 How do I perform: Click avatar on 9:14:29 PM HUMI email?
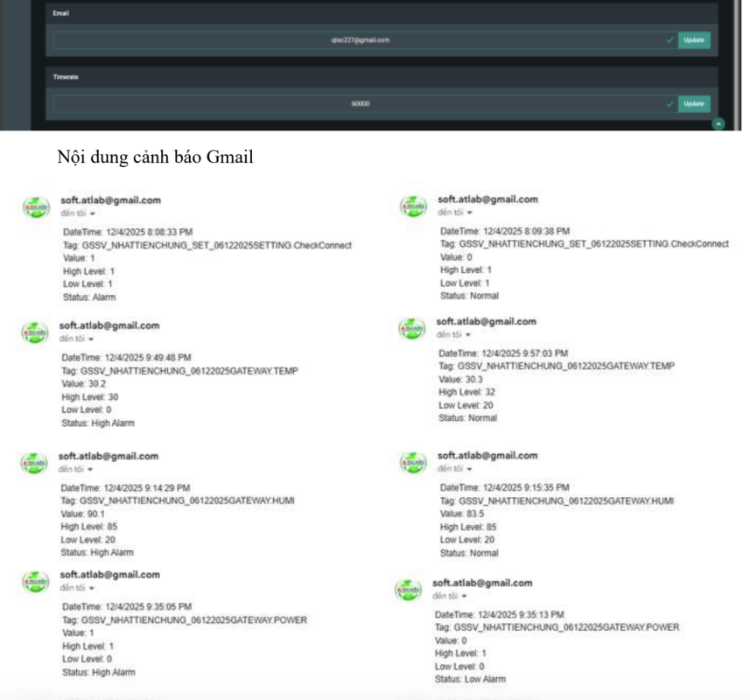[x=34, y=462]
